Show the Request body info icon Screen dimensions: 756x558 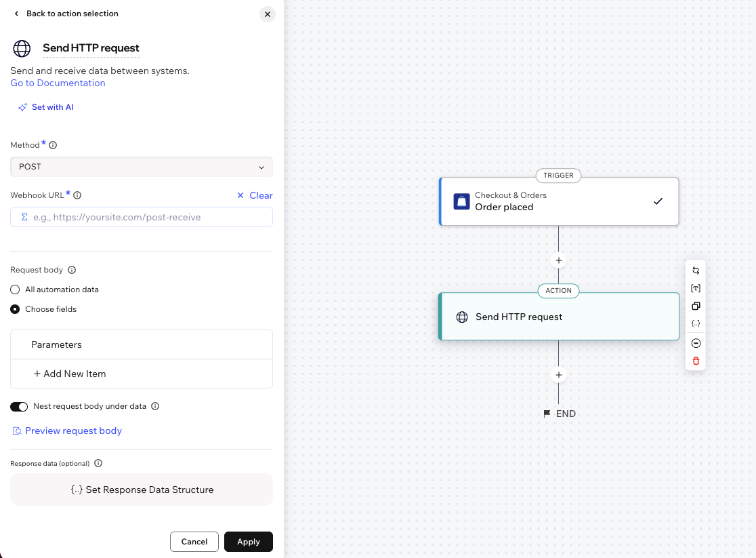pos(72,270)
